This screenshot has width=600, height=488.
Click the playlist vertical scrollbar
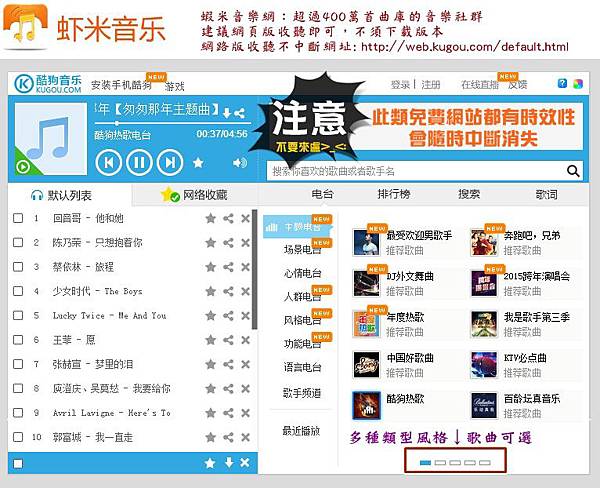click(x=255, y=269)
